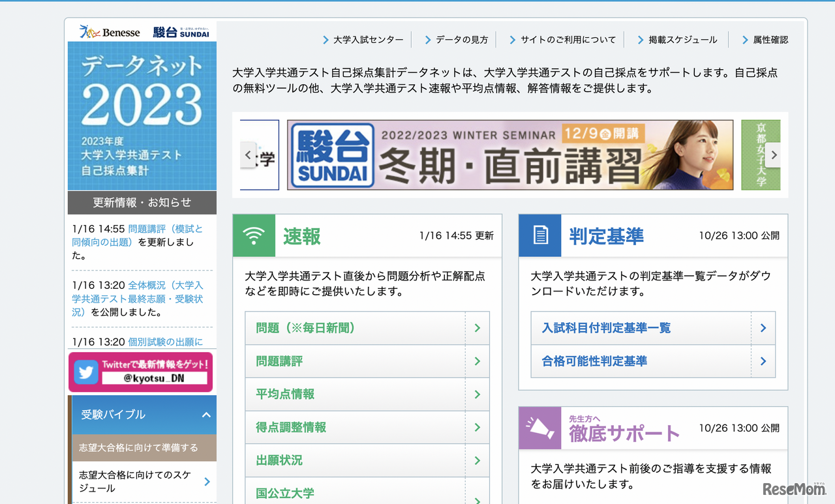Screen dimensions: 835x504
Task: Open データの見方 in top navigation
Action: [x=462, y=40]
